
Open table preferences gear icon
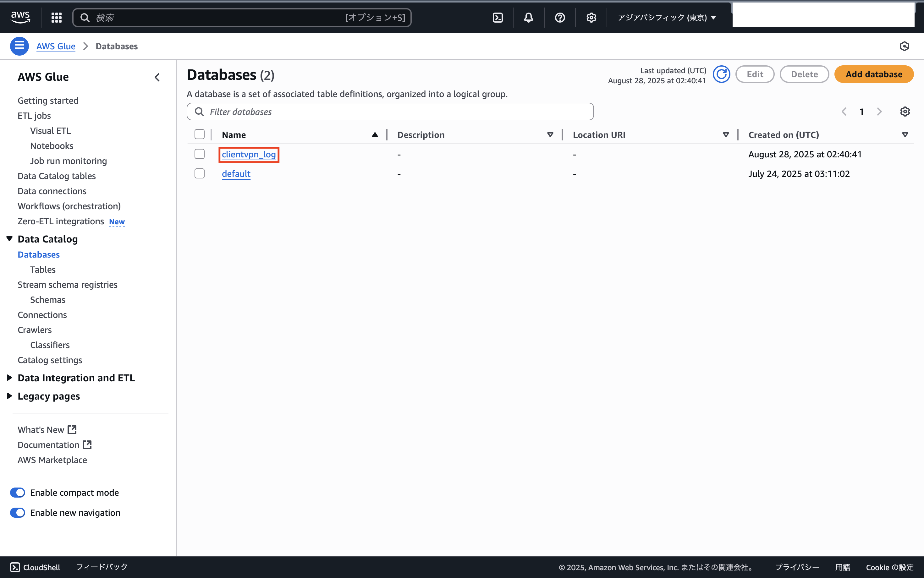pyautogui.click(x=905, y=112)
